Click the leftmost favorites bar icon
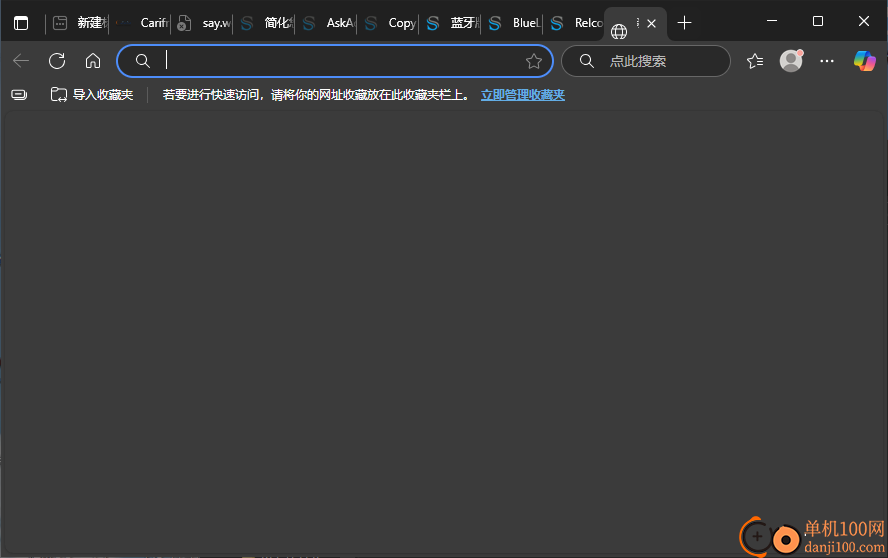Viewport: 888px width, 558px height. (x=19, y=95)
